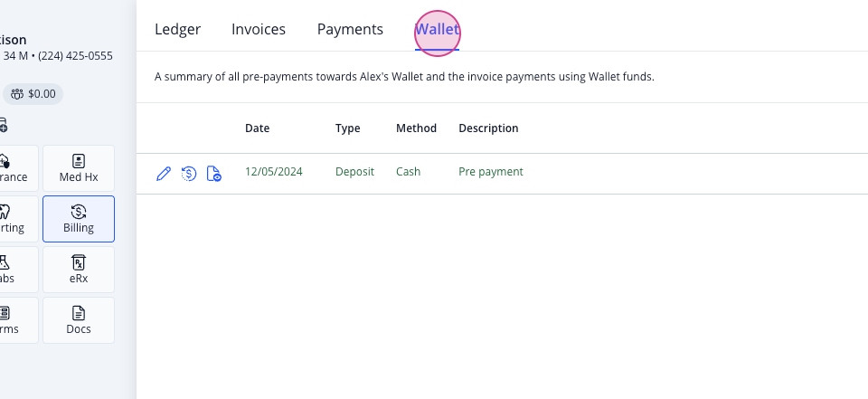Click the $0.00 family balance chip

33,94
